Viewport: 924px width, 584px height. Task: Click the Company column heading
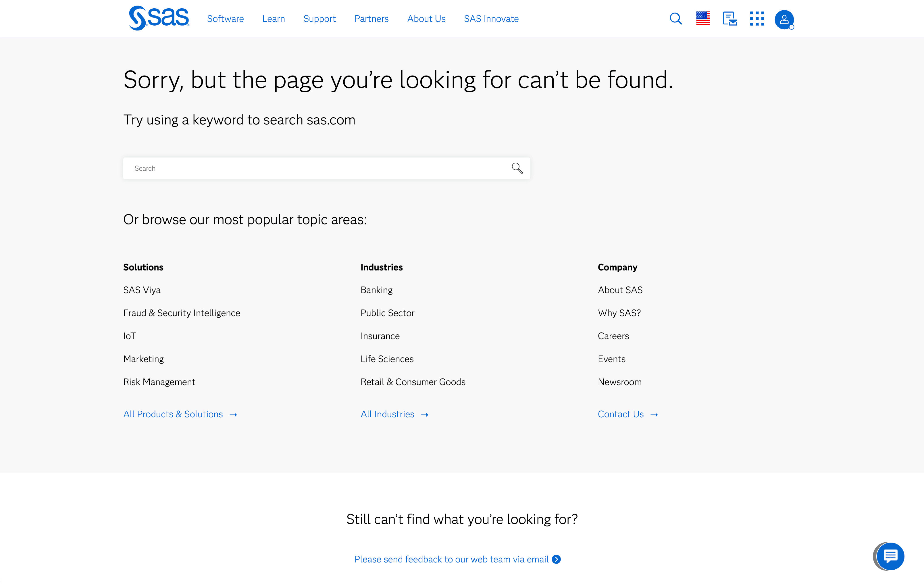(617, 267)
